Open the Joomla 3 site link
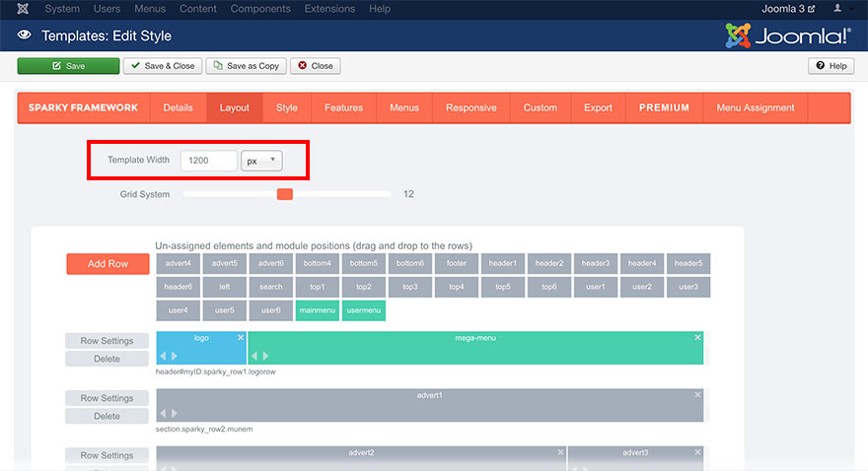The image size is (868, 471). point(788,9)
